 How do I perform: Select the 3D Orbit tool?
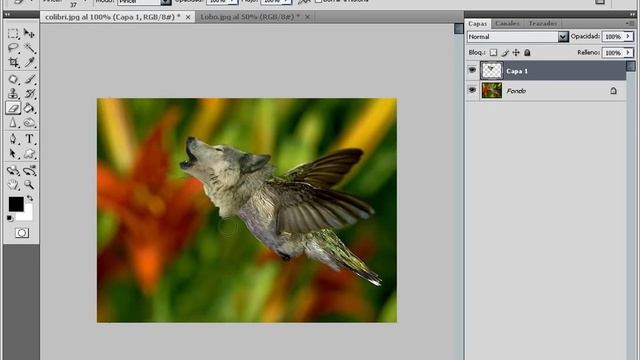29,171
